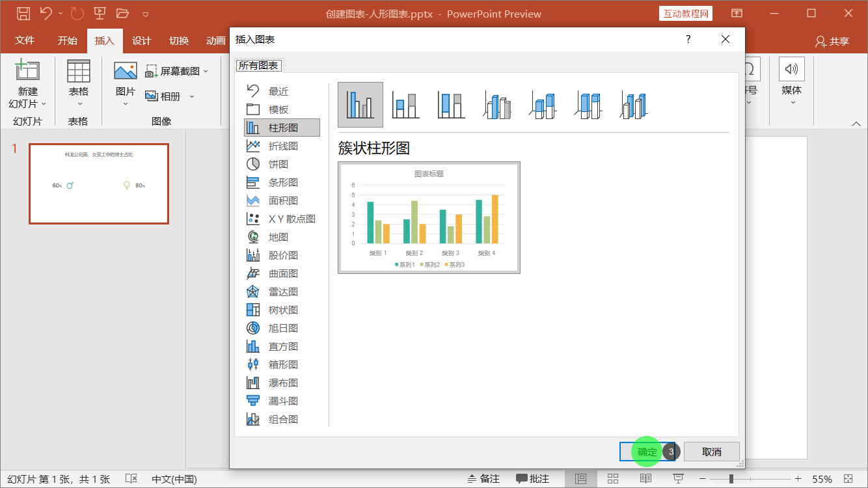The height and width of the screenshot is (488, 868).
Task: Open the 切换 ribbon tab
Action: [x=179, y=40]
